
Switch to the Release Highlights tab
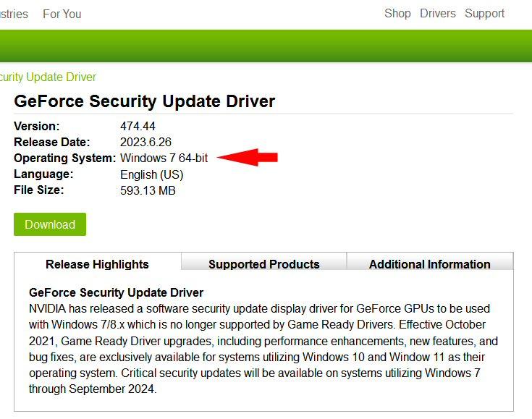[98, 264]
